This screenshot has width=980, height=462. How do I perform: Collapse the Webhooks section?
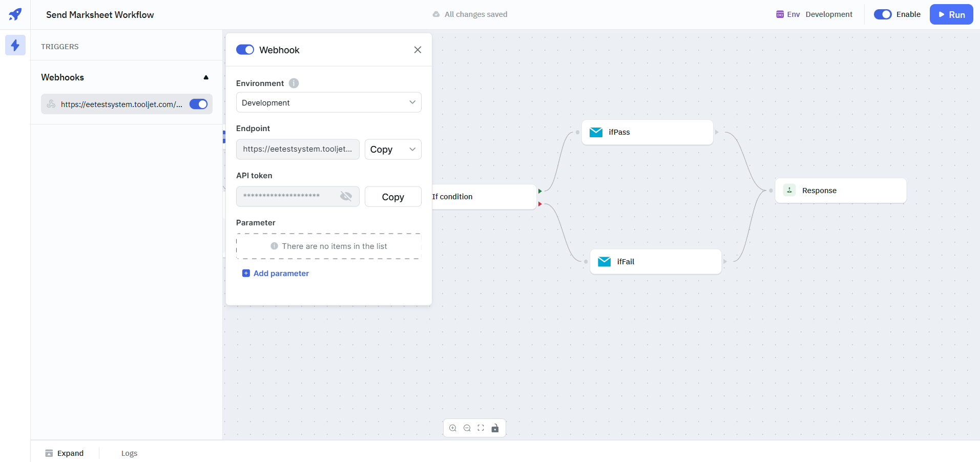point(206,77)
